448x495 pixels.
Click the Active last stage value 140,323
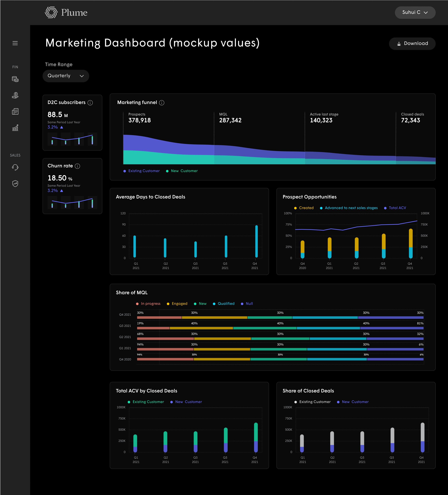321,120
